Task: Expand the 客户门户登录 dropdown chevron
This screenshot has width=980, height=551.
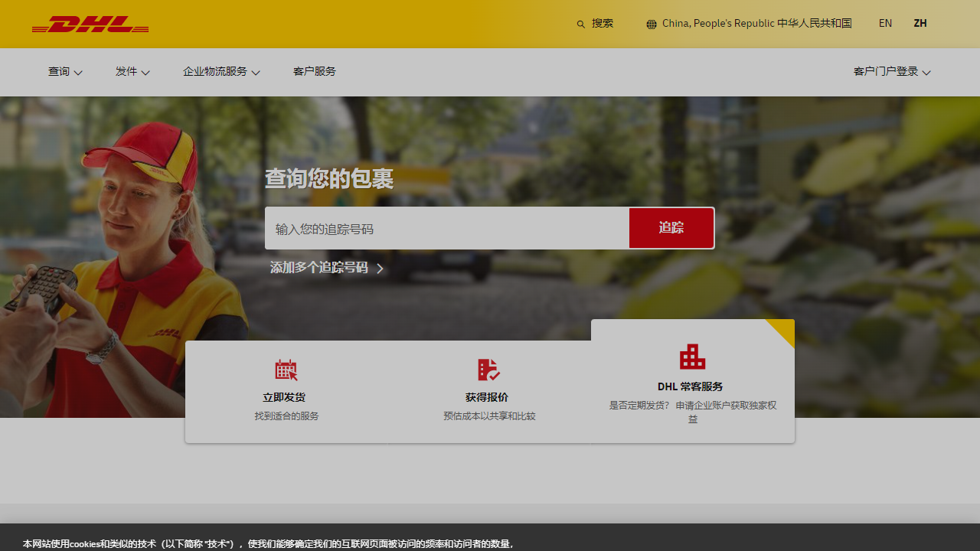Action: [x=926, y=73]
